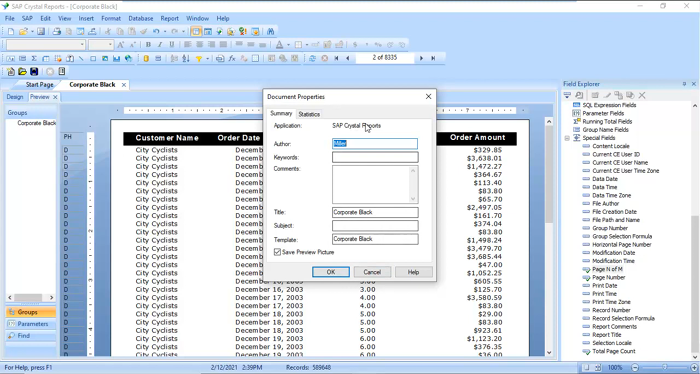Image resolution: width=700 pixels, height=374 pixels.
Task: Click the Insert Line tool icon
Action: coord(81,58)
